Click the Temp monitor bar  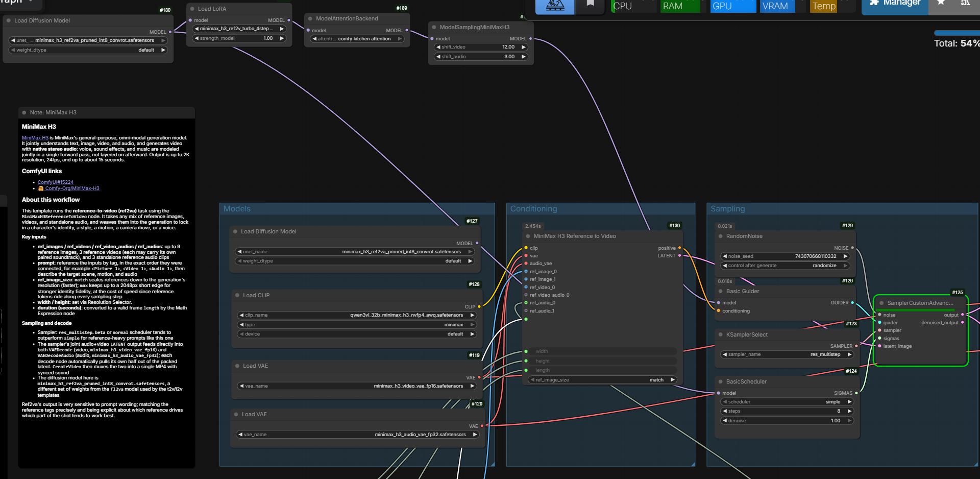(832, 6)
